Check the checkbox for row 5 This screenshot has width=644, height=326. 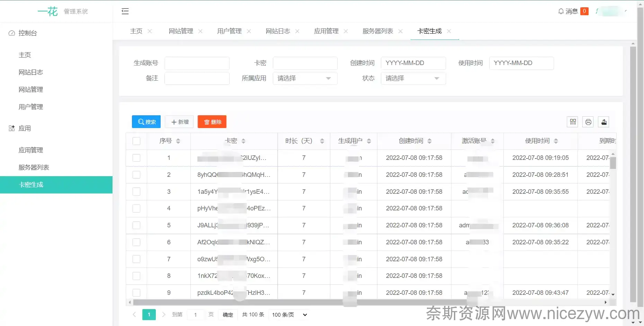coord(136,225)
